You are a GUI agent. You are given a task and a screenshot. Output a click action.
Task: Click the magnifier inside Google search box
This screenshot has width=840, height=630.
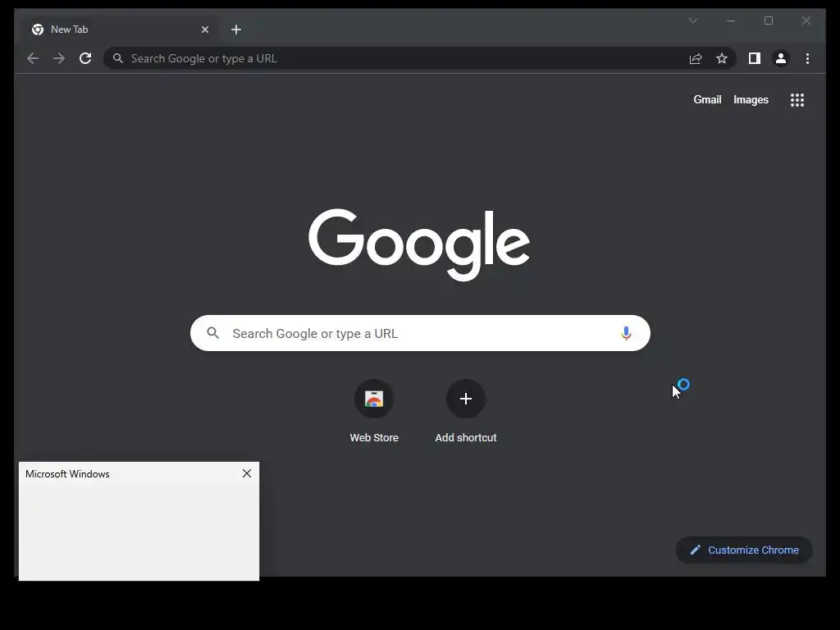(x=212, y=333)
